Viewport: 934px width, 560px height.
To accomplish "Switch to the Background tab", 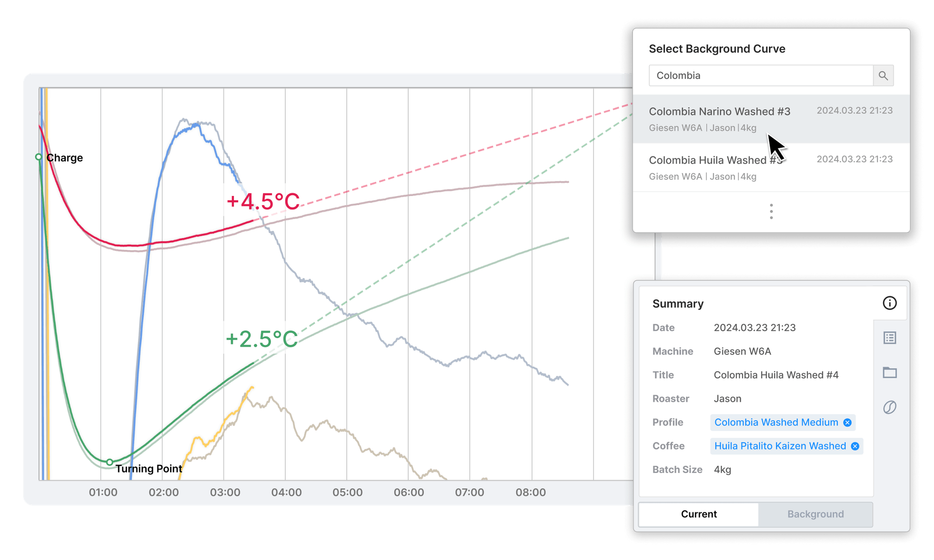I will 815,514.
